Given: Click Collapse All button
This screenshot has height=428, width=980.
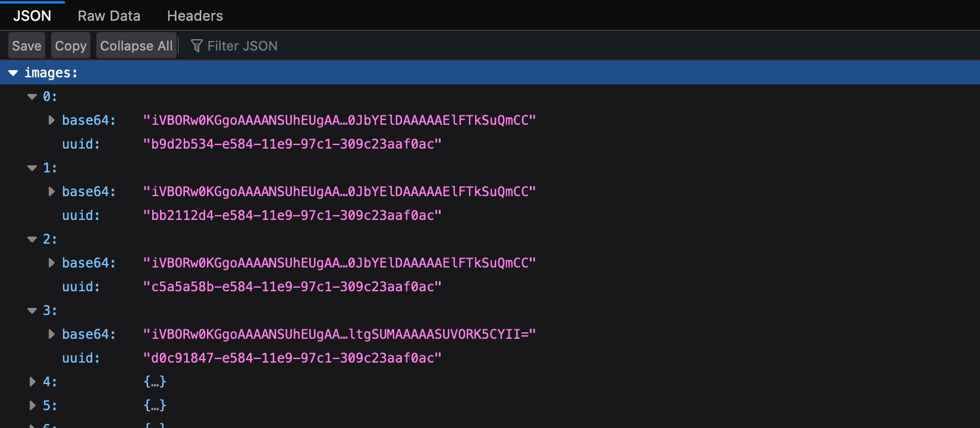Looking at the screenshot, I should (136, 46).
